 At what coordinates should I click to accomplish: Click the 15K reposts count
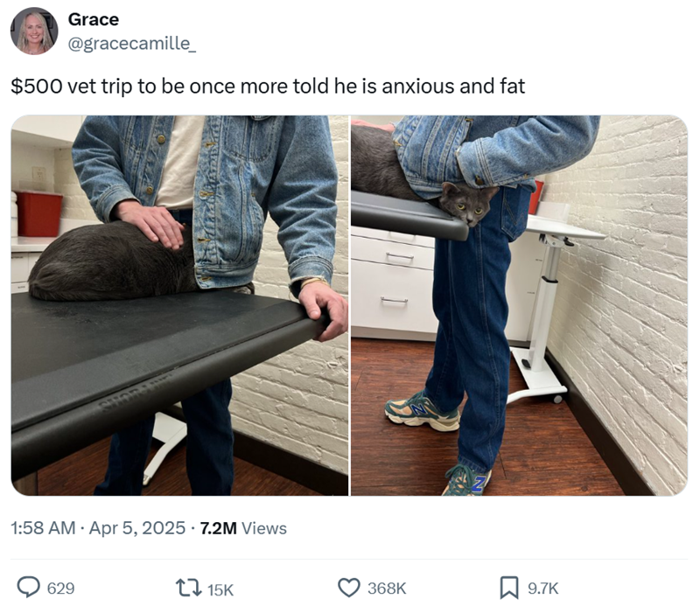coord(220,589)
